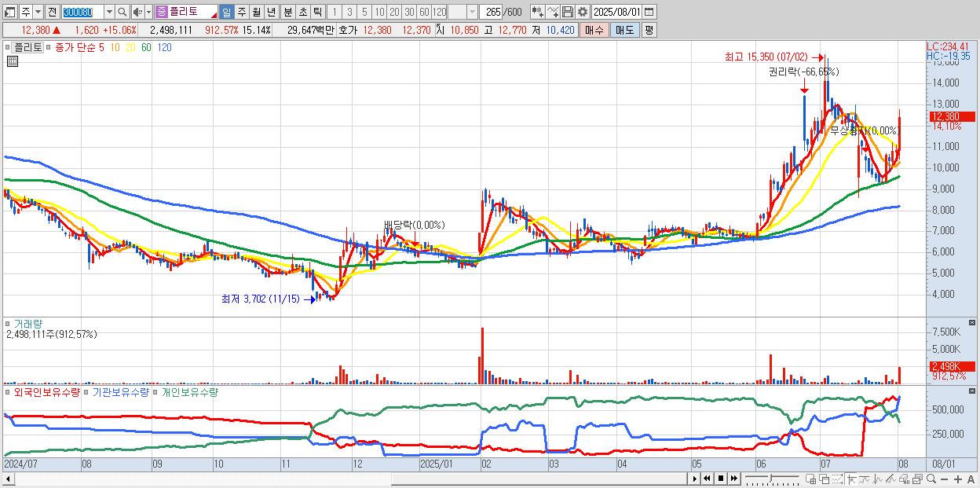The width and height of the screenshot is (980, 488).
Task: Click the date field 2025/08/01
Action: point(617,12)
